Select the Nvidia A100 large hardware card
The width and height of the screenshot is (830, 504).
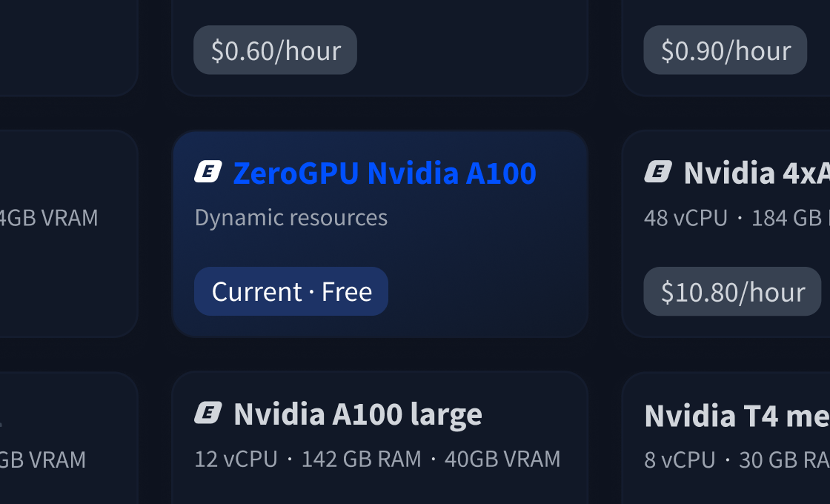pyautogui.click(x=379, y=437)
